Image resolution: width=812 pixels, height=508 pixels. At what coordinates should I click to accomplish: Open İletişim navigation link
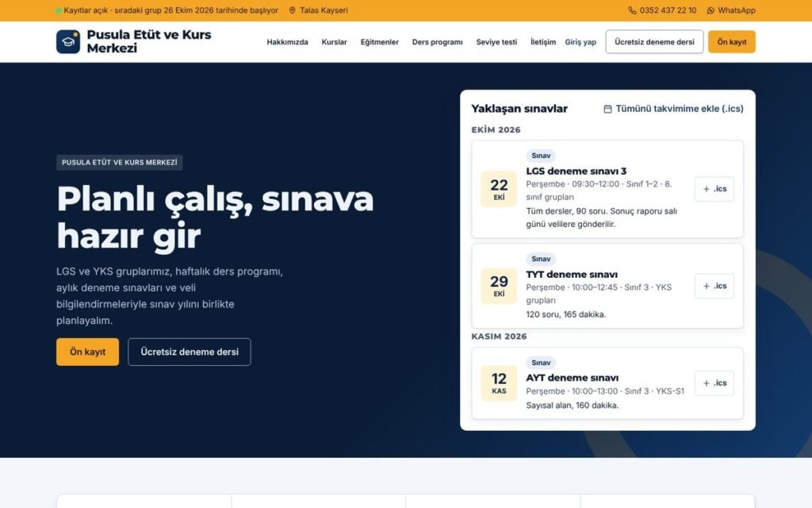543,42
